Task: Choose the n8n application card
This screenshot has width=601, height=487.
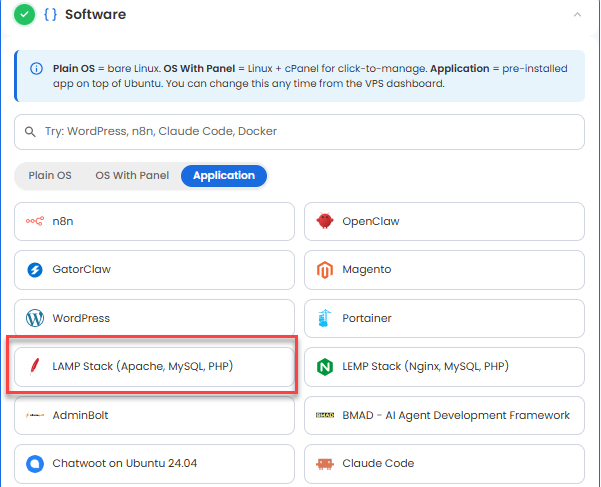Action: click(x=154, y=221)
